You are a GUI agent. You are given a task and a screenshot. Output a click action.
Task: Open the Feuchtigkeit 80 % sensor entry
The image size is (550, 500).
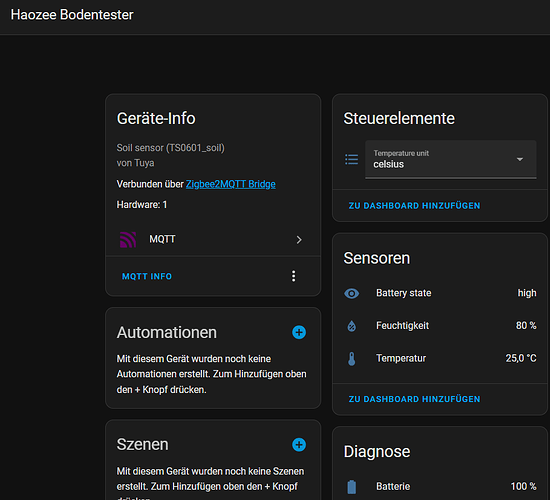click(440, 326)
